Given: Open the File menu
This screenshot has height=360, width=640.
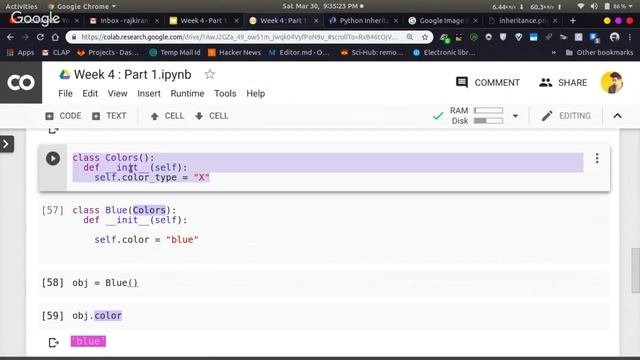Looking at the screenshot, I should click(65, 93).
